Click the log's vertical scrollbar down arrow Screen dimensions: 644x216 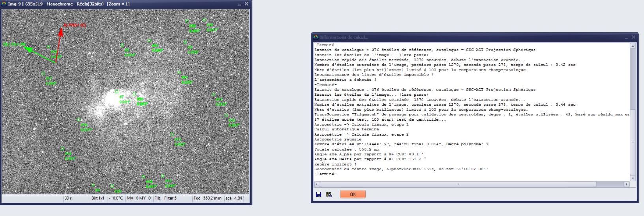633,178
